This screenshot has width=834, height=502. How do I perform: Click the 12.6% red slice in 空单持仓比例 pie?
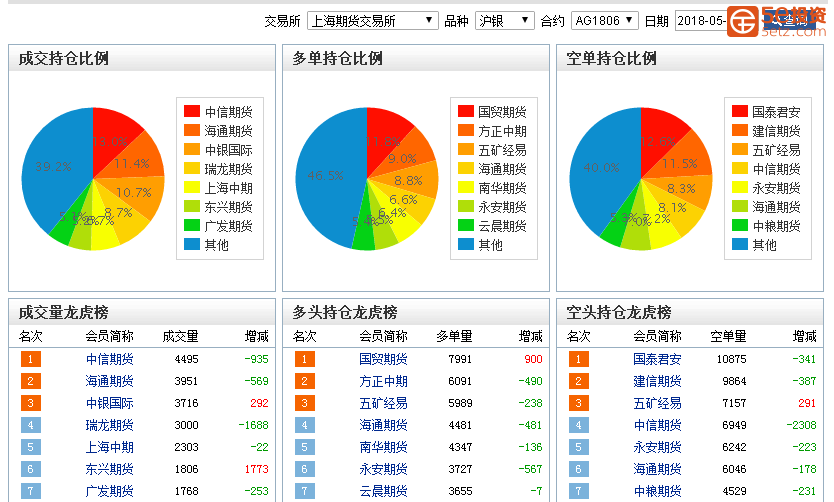coord(658,141)
